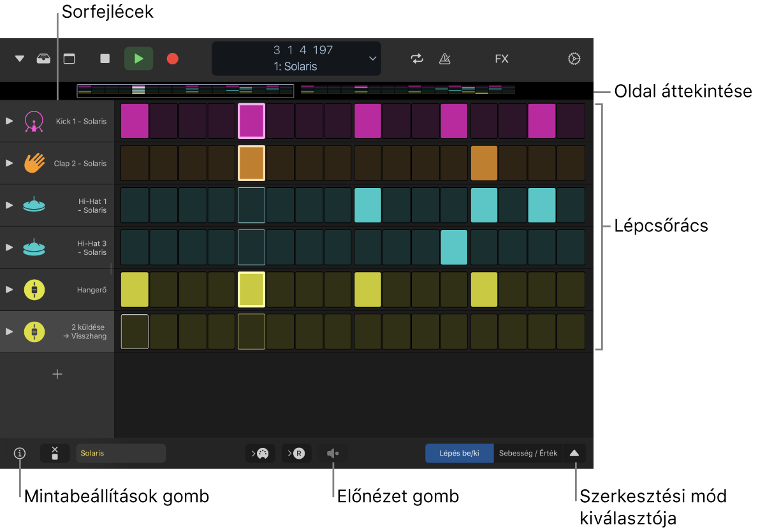Click the clear pattern X icon
The image size is (758, 532).
coord(55,453)
